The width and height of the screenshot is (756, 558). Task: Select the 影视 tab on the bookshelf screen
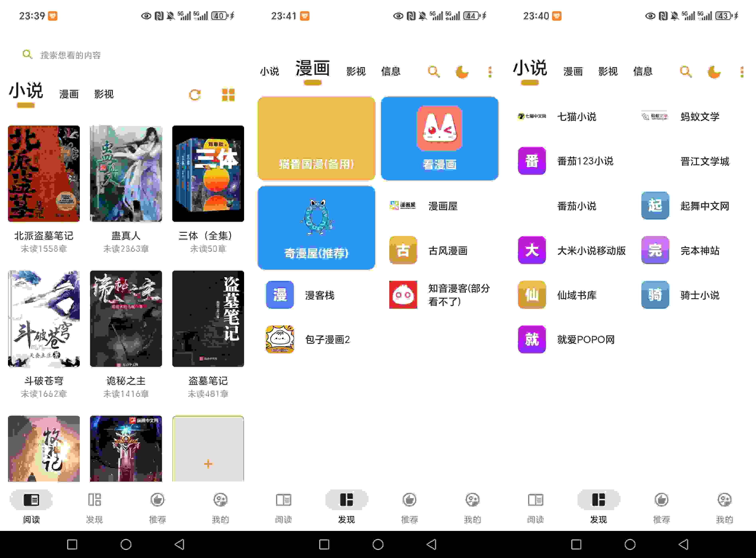coord(104,94)
